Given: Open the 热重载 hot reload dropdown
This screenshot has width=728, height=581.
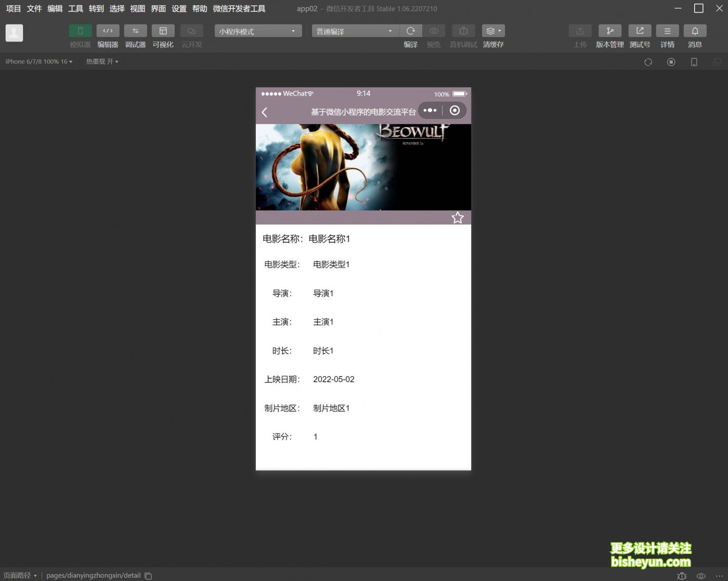Looking at the screenshot, I should 102,61.
